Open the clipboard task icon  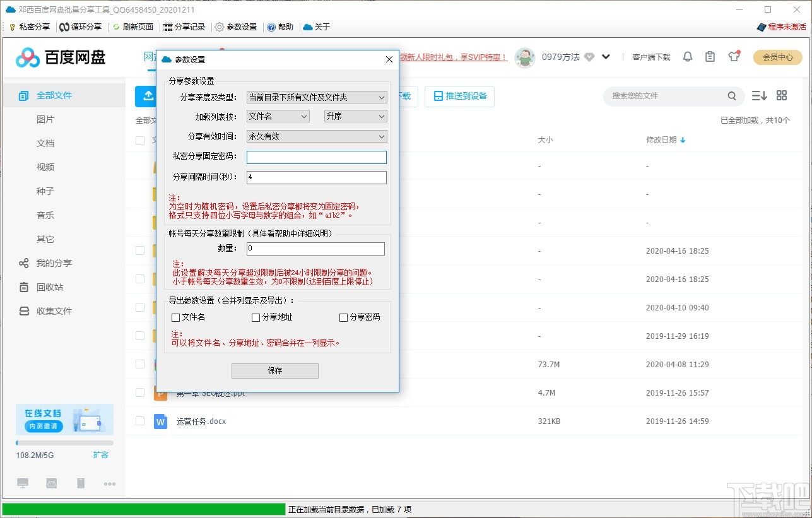(x=710, y=57)
